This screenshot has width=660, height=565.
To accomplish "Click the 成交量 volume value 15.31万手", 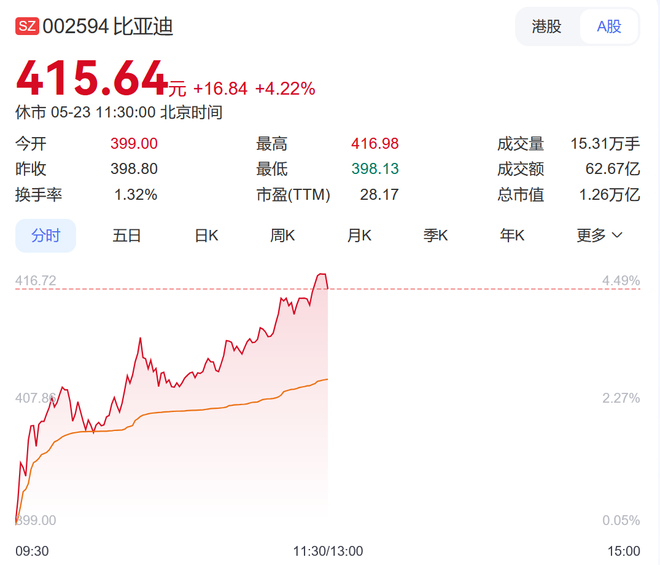I will click(x=604, y=143).
